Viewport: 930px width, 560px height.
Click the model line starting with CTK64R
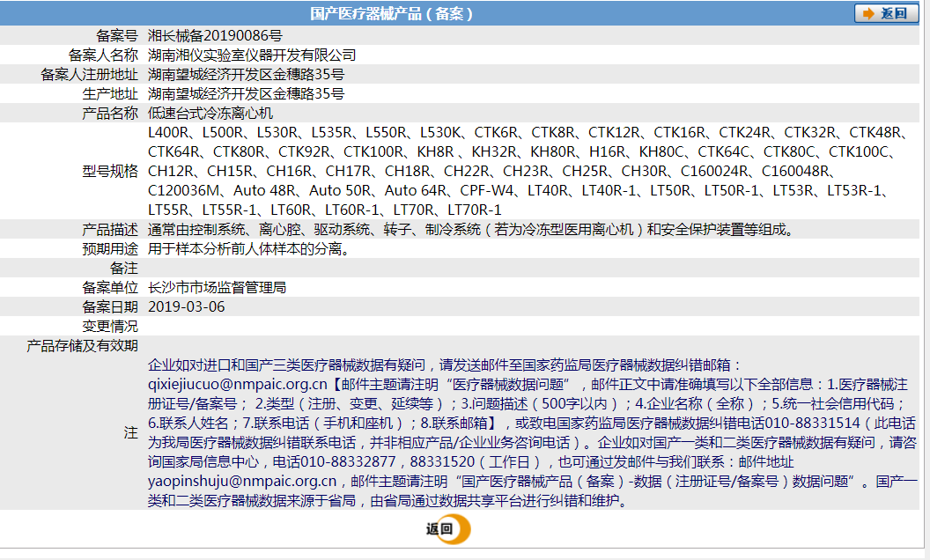522,151
